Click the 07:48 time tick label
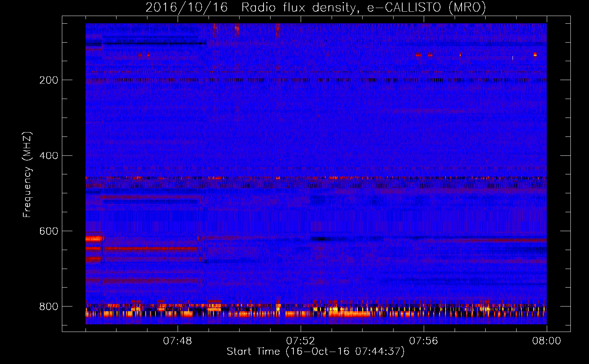Screen dimensions: 589x364 [177, 341]
